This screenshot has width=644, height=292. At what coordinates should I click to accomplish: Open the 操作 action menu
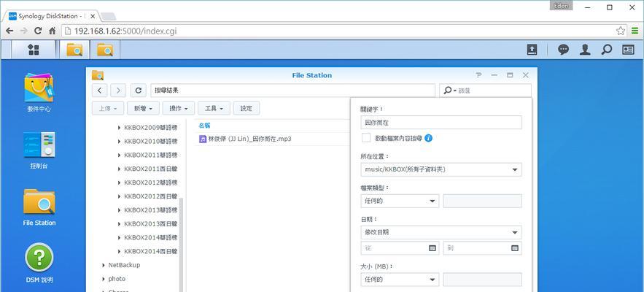[179, 109]
